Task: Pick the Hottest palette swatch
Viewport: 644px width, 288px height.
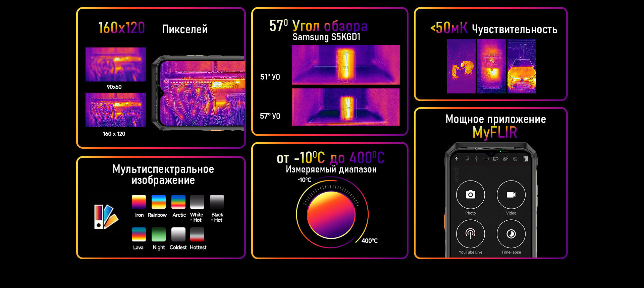Action: coord(197,234)
